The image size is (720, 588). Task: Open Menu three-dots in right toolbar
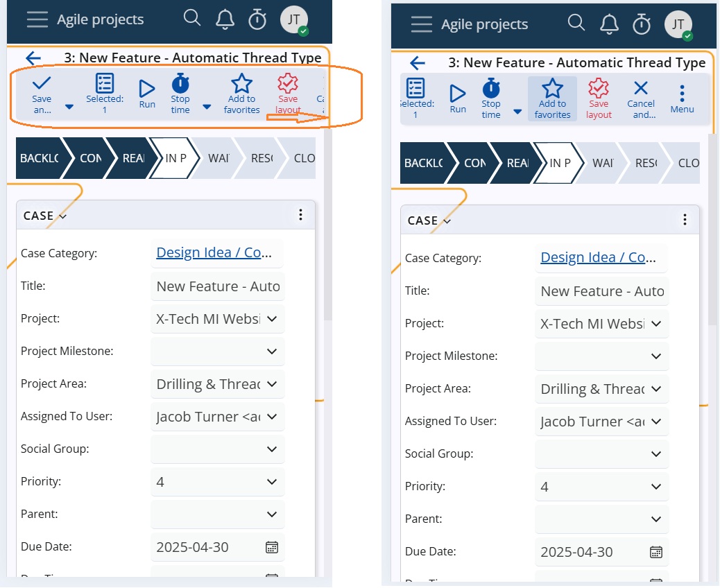click(682, 99)
